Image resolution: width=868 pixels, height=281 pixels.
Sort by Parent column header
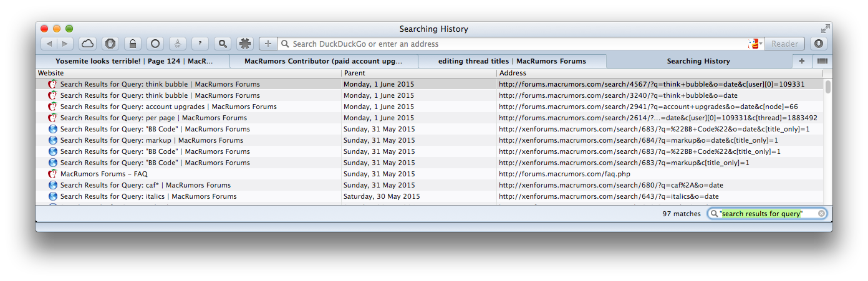click(419, 73)
